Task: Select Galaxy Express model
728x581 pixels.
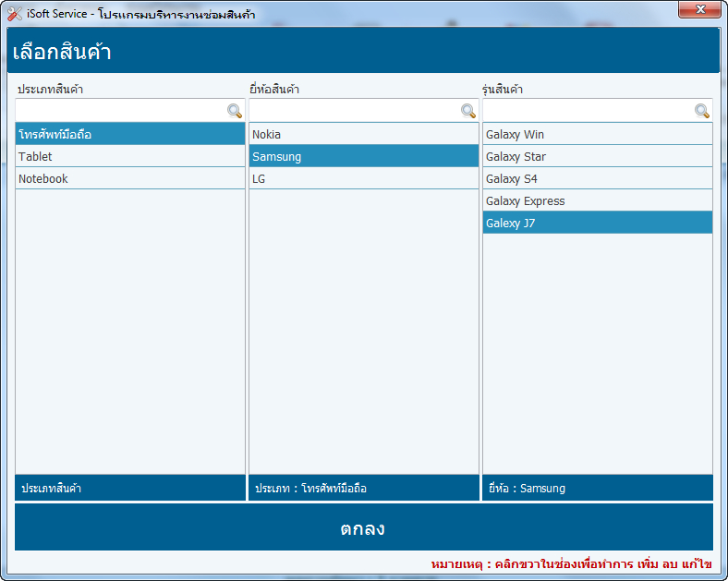Action: (598, 201)
